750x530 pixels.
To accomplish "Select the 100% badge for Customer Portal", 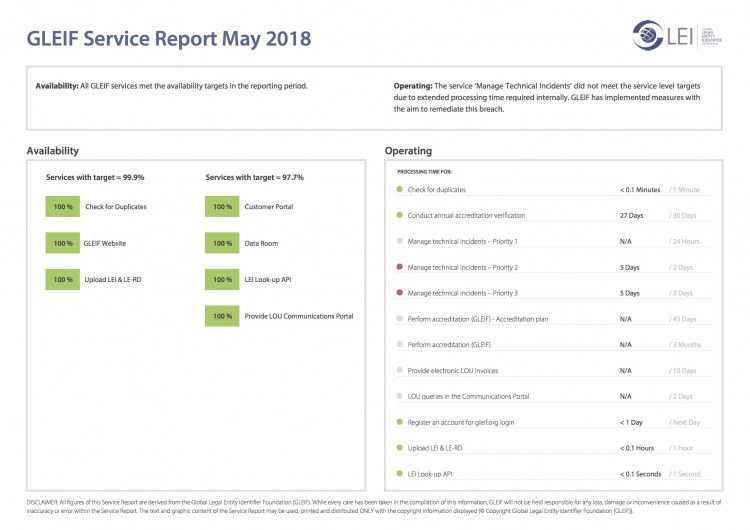I will click(222, 207).
